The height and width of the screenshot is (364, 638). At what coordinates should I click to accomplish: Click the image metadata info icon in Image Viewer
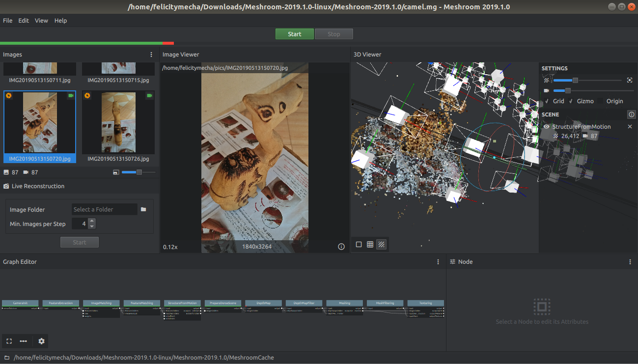[341, 247]
